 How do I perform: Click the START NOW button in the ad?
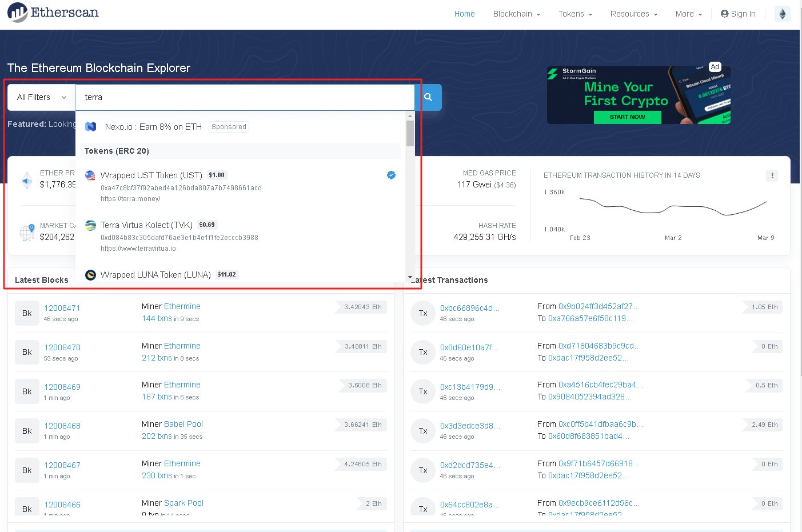click(627, 117)
